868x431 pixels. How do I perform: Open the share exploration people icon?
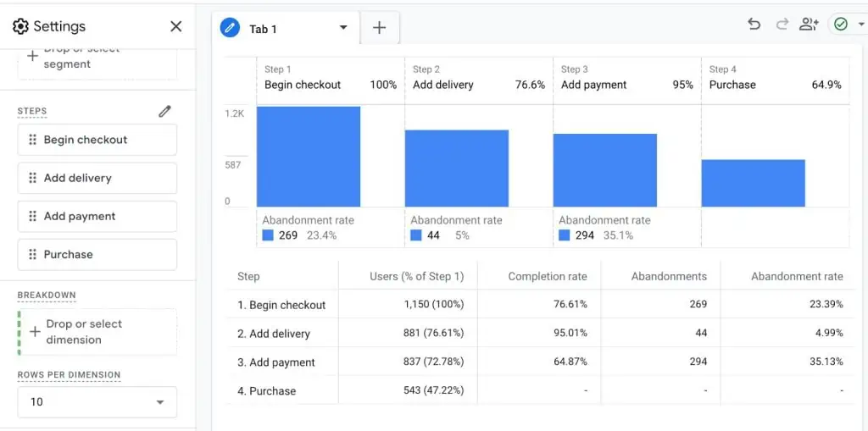point(809,25)
